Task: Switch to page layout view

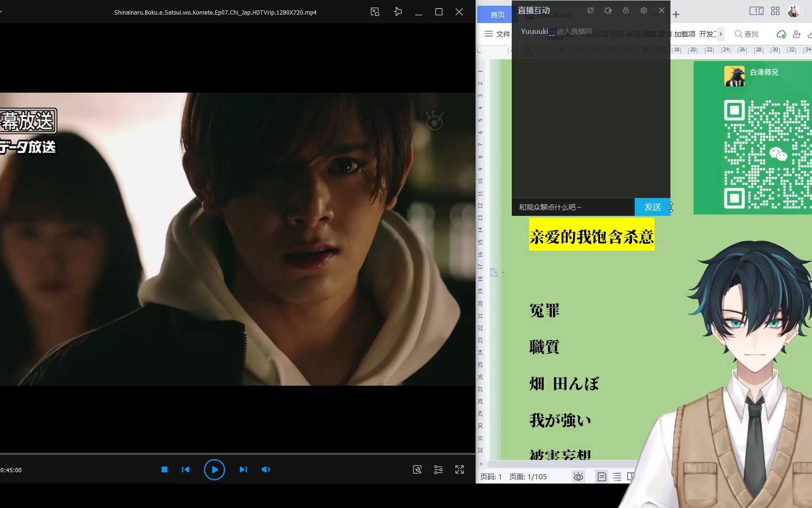Action: click(x=601, y=477)
